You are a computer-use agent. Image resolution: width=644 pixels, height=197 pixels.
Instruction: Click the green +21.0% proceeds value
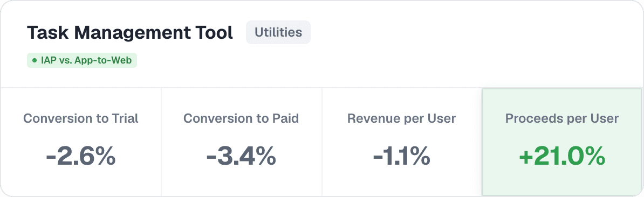pyautogui.click(x=562, y=157)
